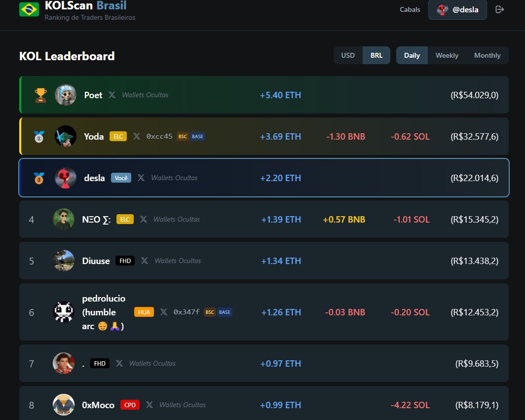The image size is (525, 420).
Task: Click Yoda's -1.30 BNB value
Action: 346,137
